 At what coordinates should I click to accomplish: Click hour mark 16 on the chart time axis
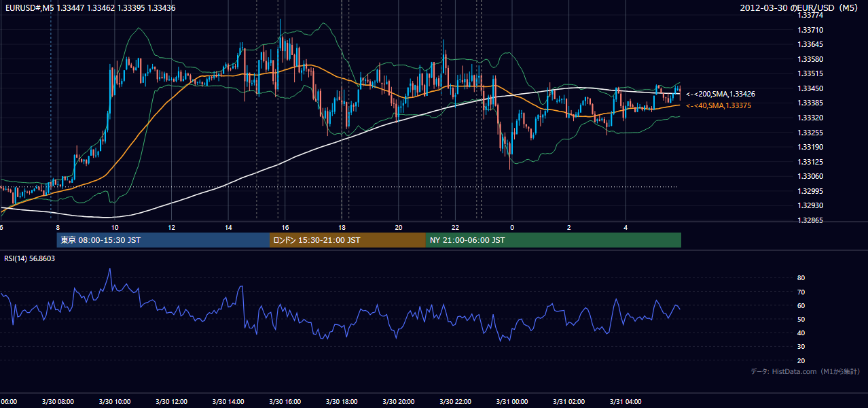click(285, 228)
